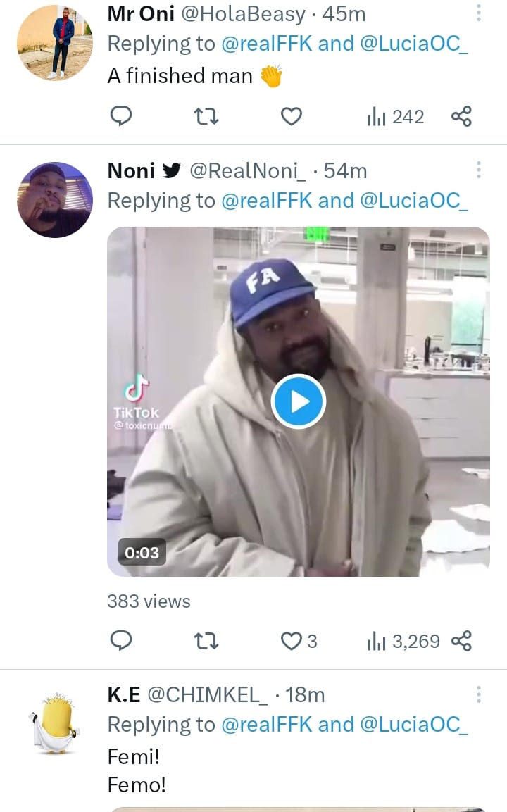The image size is (507, 812).
Task: View analytics showing 242 views
Action: click(396, 116)
